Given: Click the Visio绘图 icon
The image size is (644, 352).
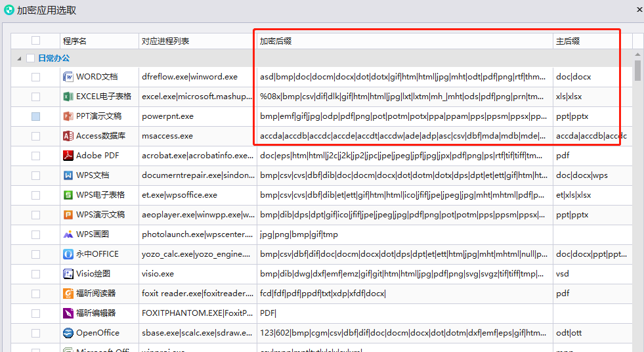Looking at the screenshot, I should tap(68, 274).
